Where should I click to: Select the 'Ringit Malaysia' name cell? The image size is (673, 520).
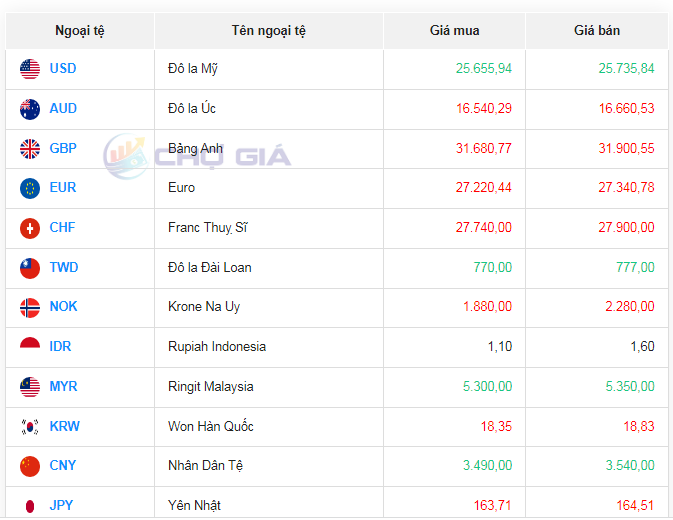tap(269, 387)
